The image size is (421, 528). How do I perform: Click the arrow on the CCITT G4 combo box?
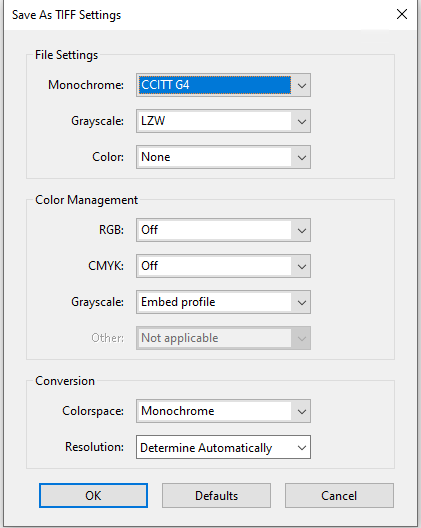pyautogui.click(x=301, y=85)
